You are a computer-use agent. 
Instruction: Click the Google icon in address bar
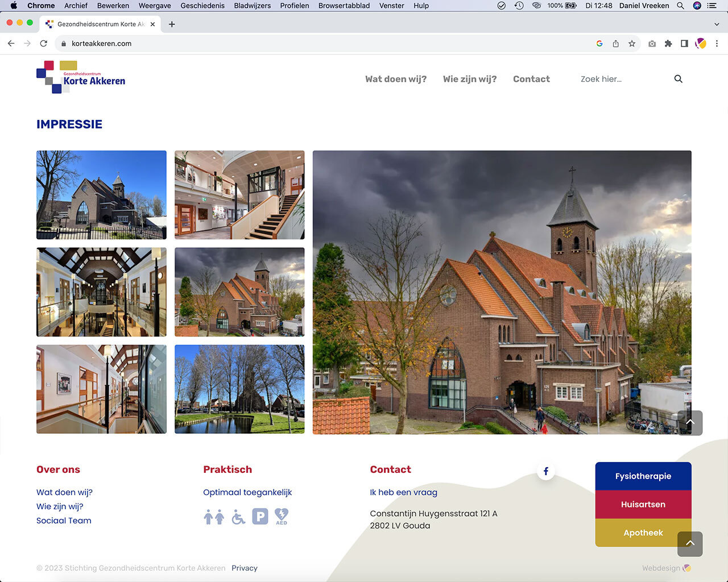(599, 43)
